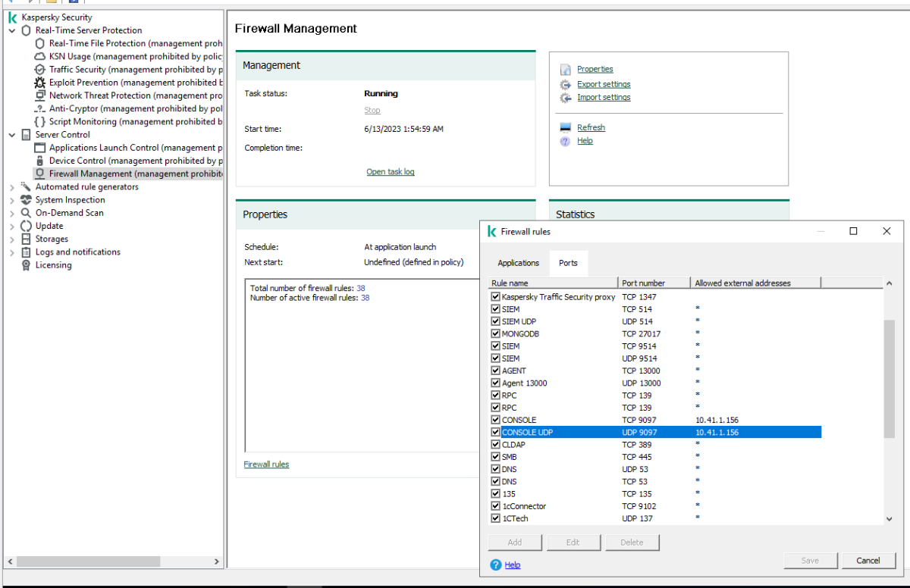This screenshot has width=910, height=588.
Task: Switch to the Applications tab
Action: tap(518, 263)
